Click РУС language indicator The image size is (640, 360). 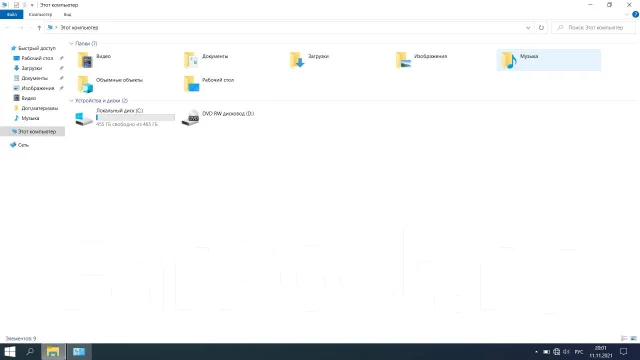tap(579, 352)
